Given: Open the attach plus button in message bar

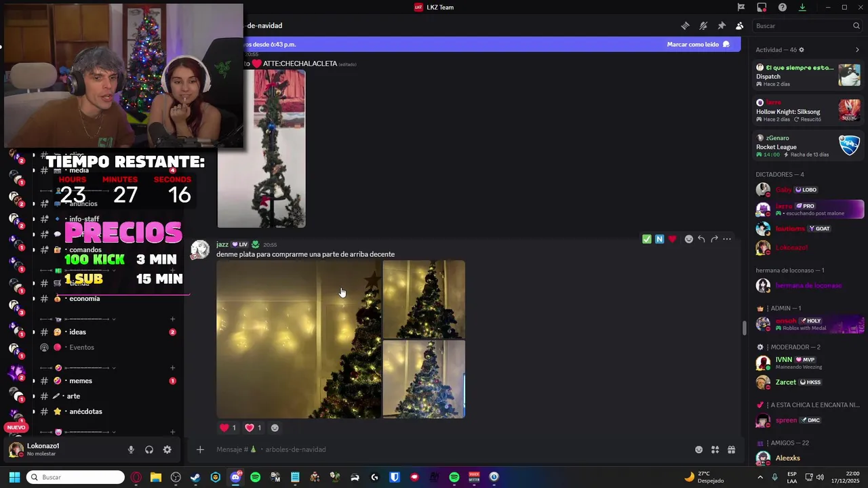Looking at the screenshot, I should pos(200,449).
